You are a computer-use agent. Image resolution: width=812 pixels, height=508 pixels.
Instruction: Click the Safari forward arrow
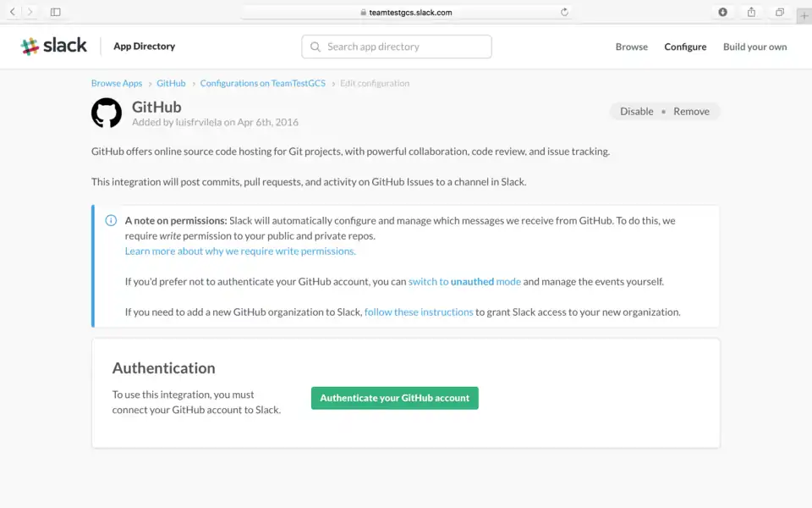tap(30, 12)
